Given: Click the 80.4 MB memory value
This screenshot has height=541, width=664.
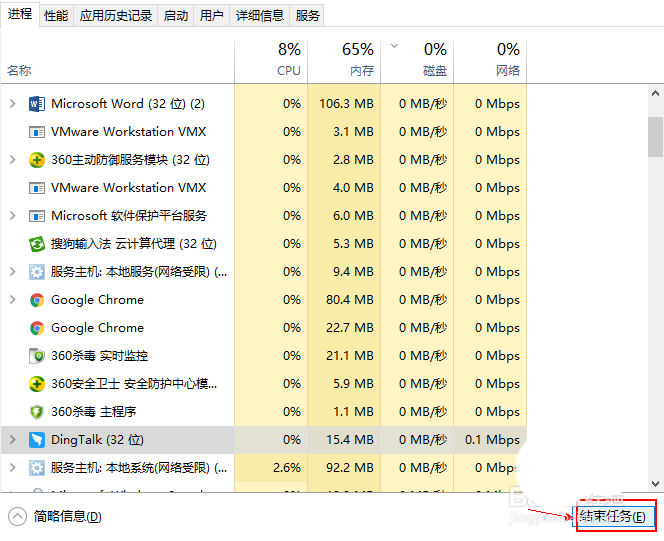Looking at the screenshot, I should [350, 300].
